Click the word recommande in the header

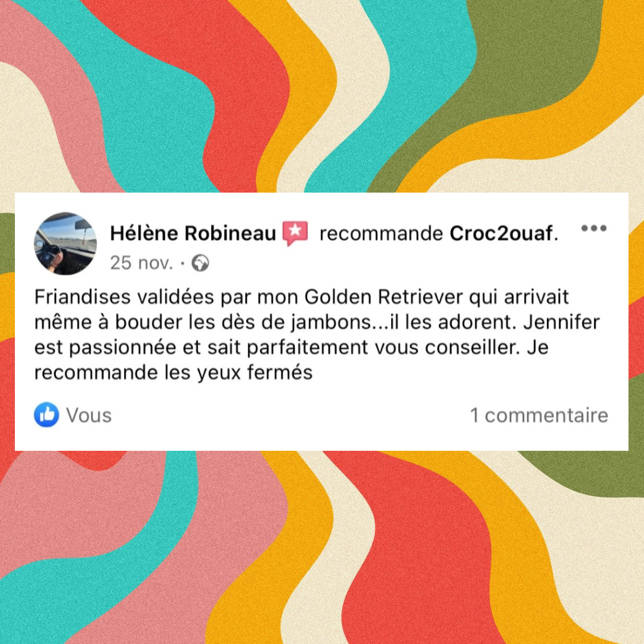(381, 234)
